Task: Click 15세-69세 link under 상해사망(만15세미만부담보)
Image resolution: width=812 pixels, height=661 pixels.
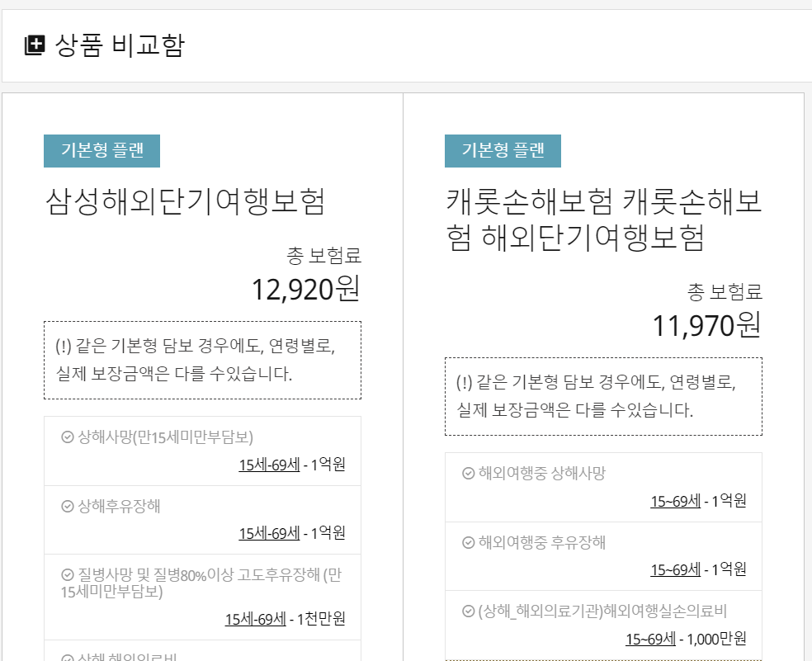Action: click(x=269, y=465)
